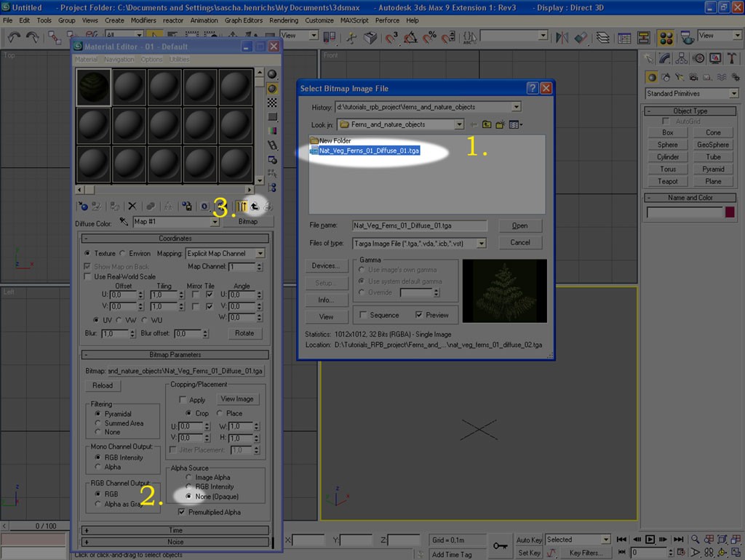The width and height of the screenshot is (745, 560).
Task: Click the object color swatch
Action: coord(730,212)
